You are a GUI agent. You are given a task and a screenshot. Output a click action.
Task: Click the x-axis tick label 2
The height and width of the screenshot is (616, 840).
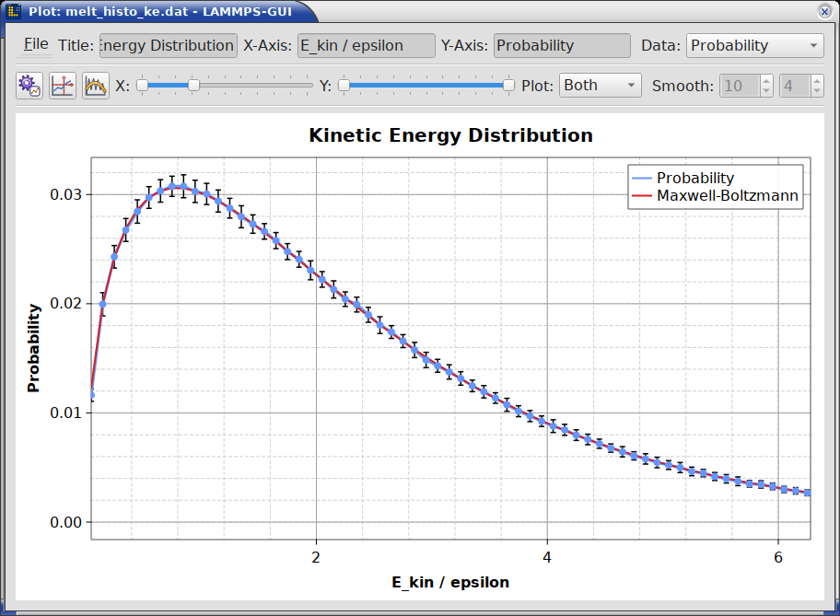click(x=316, y=558)
